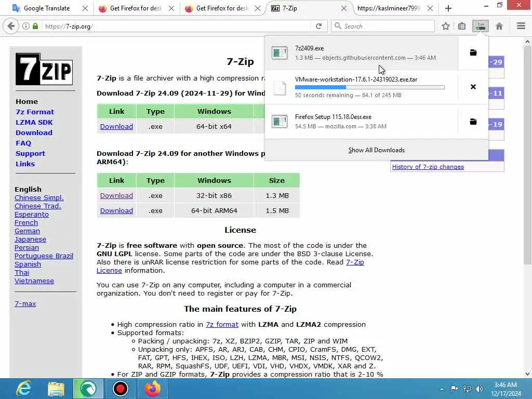The width and height of the screenshot is (532, 399).
Task: Click the green padlock security icon
Action: 35,26
